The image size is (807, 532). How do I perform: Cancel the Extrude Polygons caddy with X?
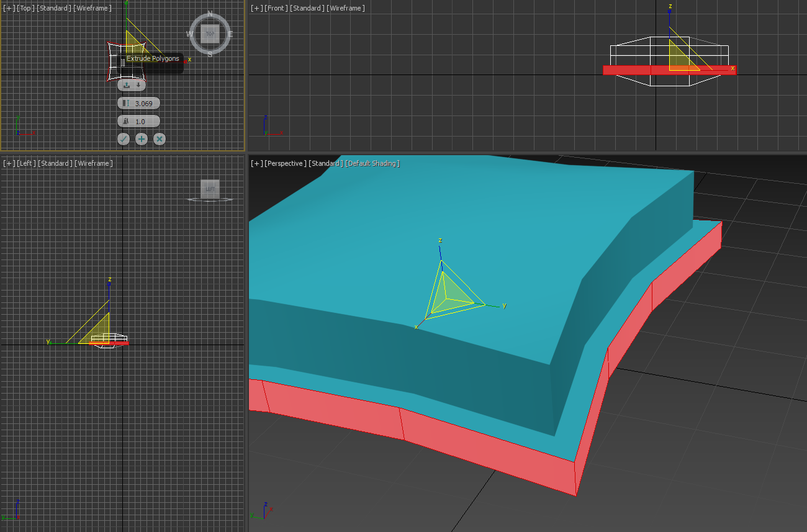click(160, 139)
